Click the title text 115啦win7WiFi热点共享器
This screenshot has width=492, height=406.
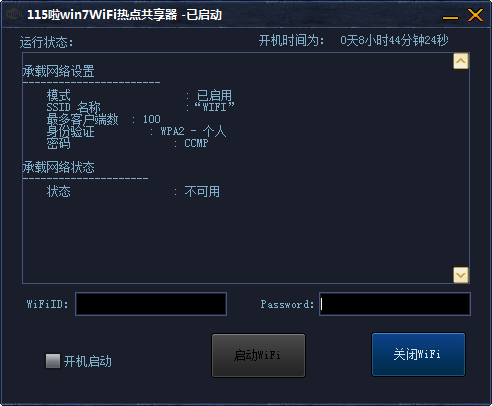point(102,15)
